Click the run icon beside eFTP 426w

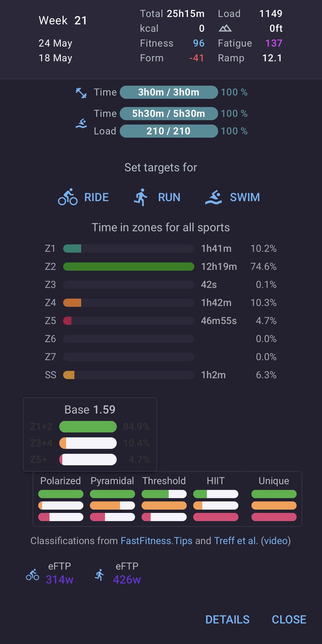click(99, 574)
